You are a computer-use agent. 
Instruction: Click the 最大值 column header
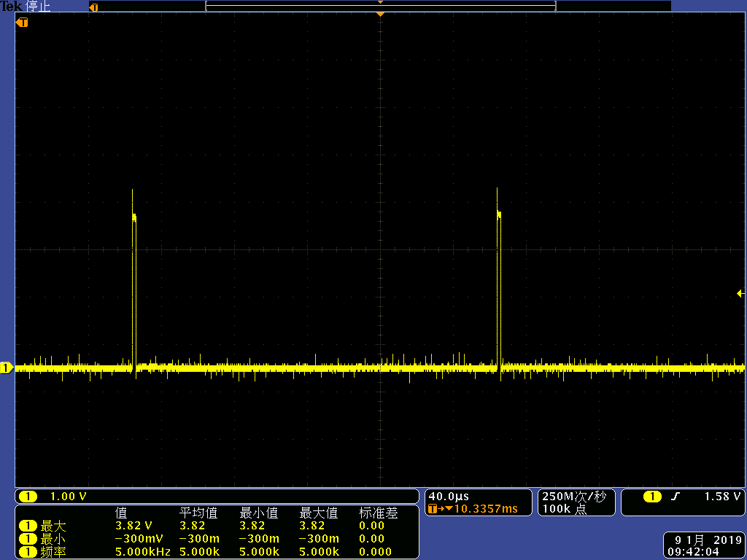[318, 513]
